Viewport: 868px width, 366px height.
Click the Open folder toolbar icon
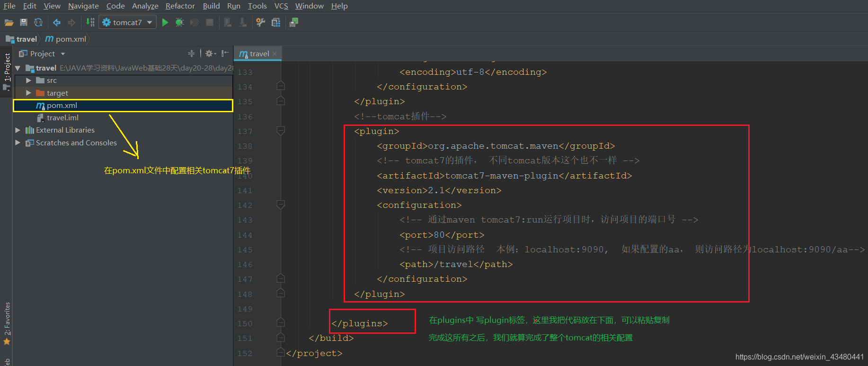click(9, 22)
